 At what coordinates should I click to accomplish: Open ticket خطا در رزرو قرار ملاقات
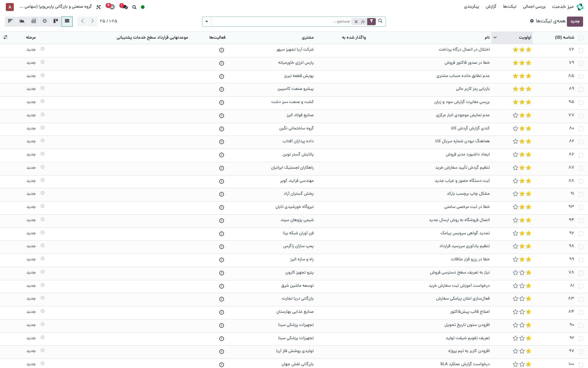[x=470, y=259]
